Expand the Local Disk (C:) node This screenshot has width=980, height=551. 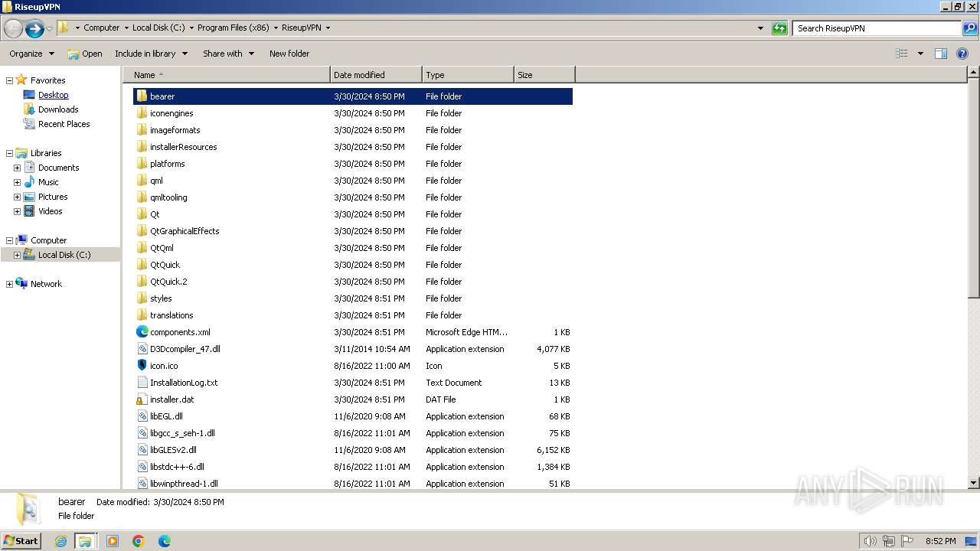pos(17,255)
